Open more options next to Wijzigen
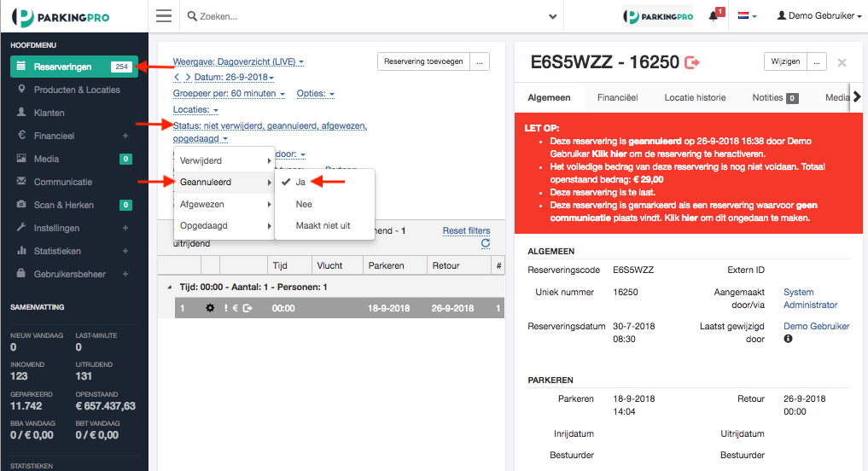The height and width of the screenshot is (471, 868). tap(817, 61)
